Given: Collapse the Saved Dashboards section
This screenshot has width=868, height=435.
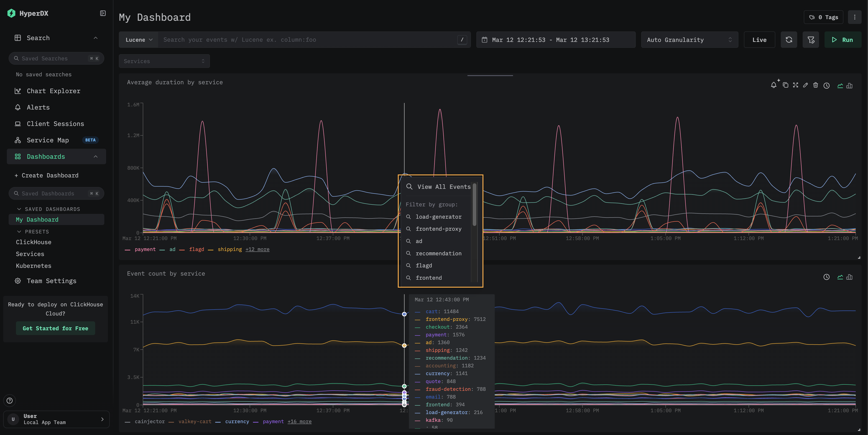Looking at the screenshot, I should pos(19,209).
